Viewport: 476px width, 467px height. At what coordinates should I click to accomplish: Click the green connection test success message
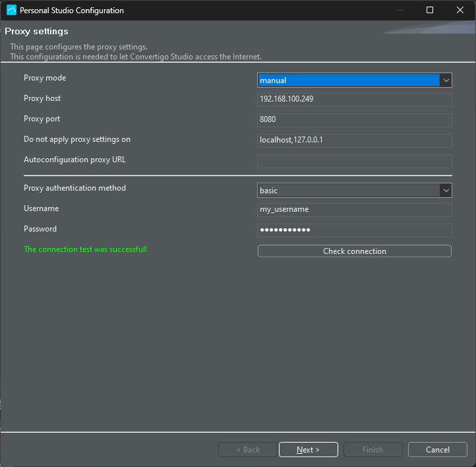click(85, 249)
